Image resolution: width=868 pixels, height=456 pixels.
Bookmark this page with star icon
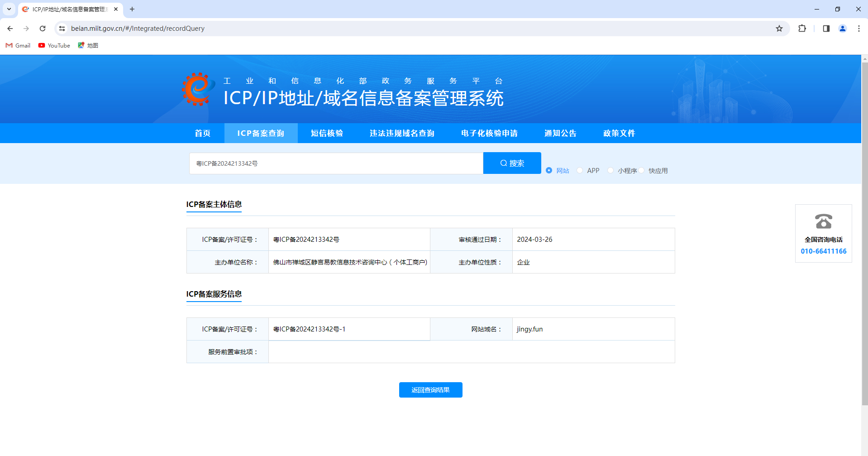coord(779,29)
